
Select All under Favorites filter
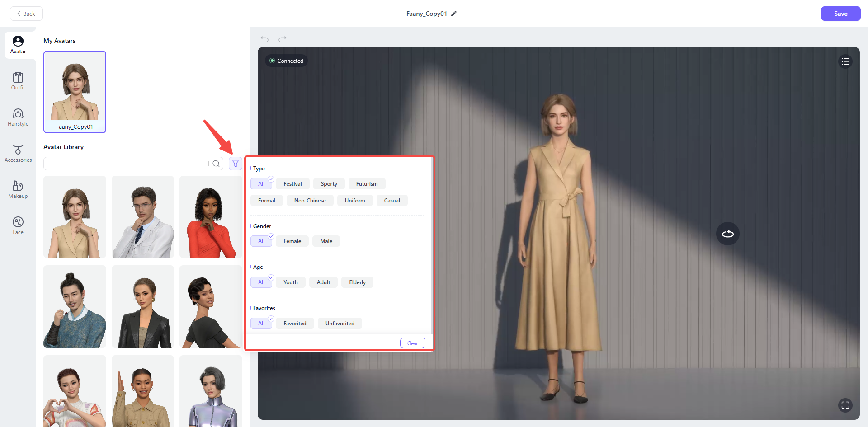pyautogui.click(x=261, y=323)
